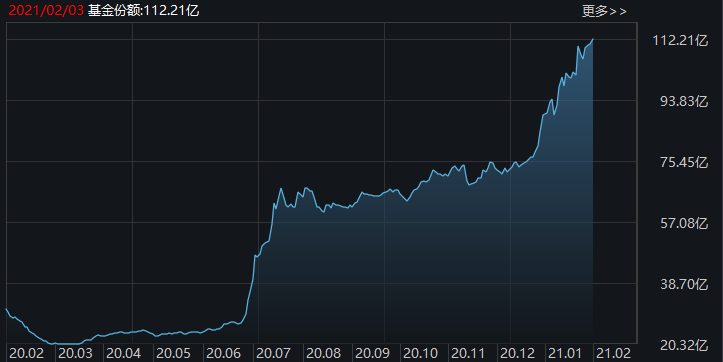
Task: Select the 20.10 month on the x-axis
Action: (421, 354)
